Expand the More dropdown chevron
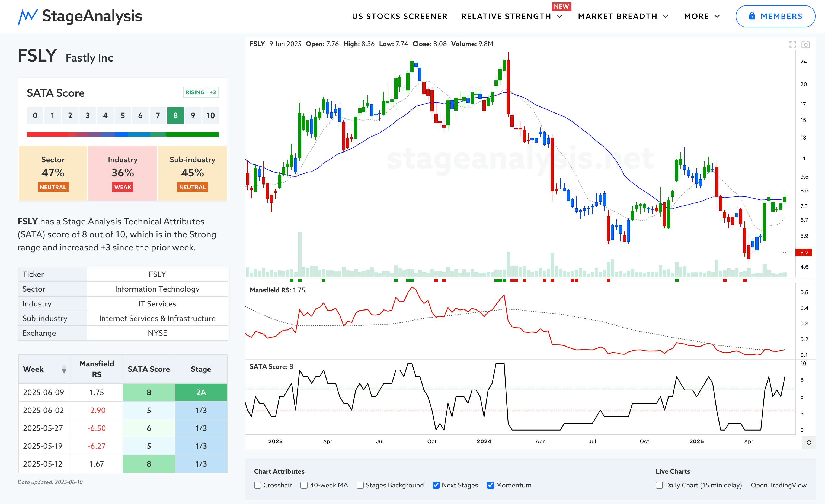Viewport: 825px width, 504px height. pos(717,16)
